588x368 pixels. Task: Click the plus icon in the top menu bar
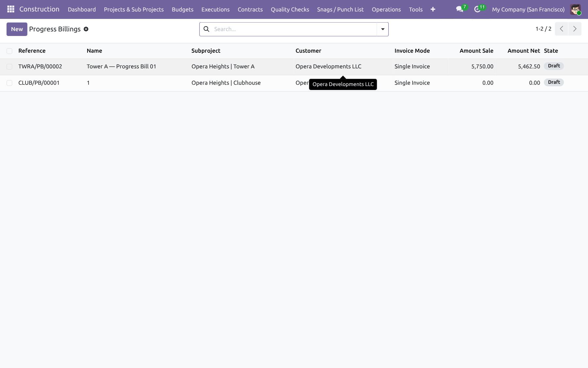pos(433,9)
